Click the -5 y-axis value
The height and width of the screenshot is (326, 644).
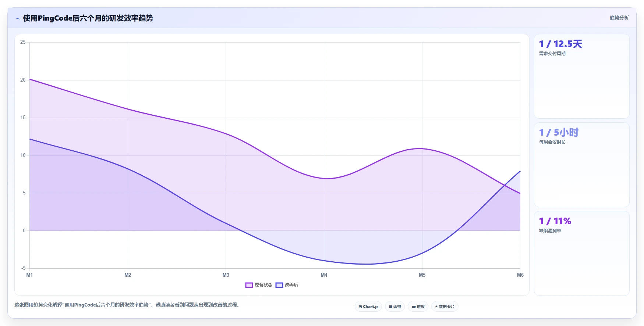[x=24, y=268]
